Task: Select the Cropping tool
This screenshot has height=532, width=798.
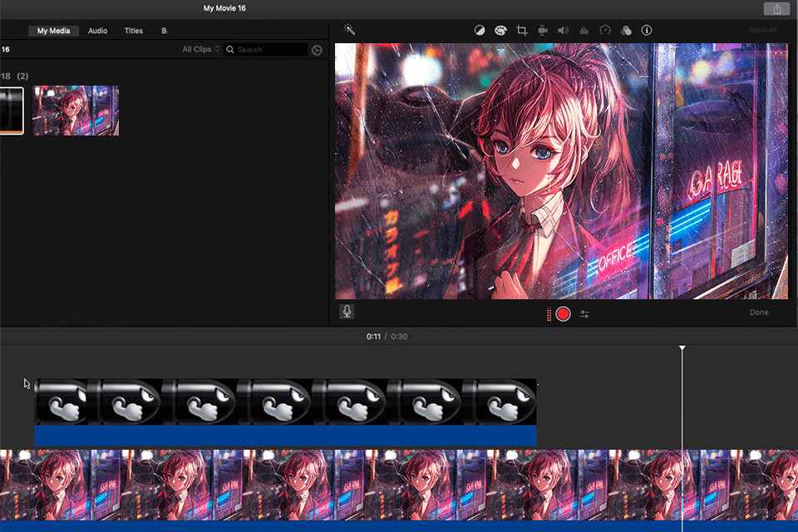Action: pyautogui.click(x=521, y=30)
